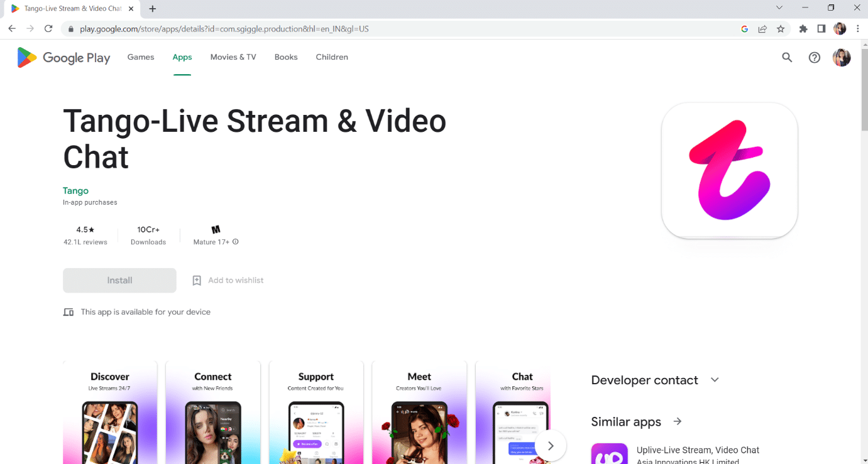Open the Tango developer link

coord(75,191)
